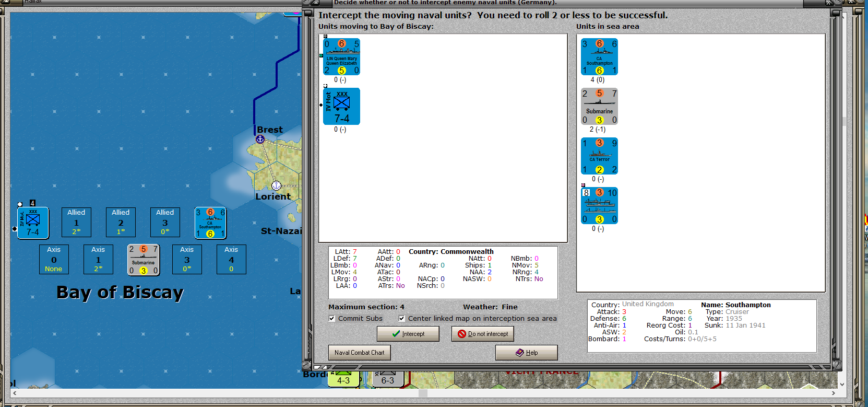Click the 'Type: Cruiser' text
Image resolution: width=868 pixels, height=407 pixels.
[x=727, y=312]
